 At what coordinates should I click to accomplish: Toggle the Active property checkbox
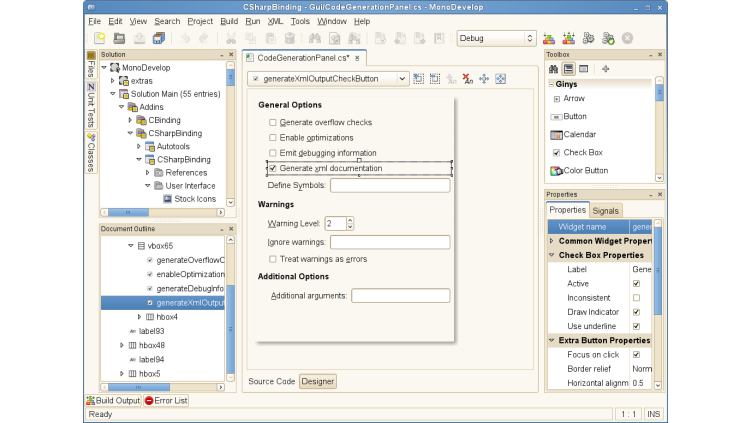[x=636, y=284]
